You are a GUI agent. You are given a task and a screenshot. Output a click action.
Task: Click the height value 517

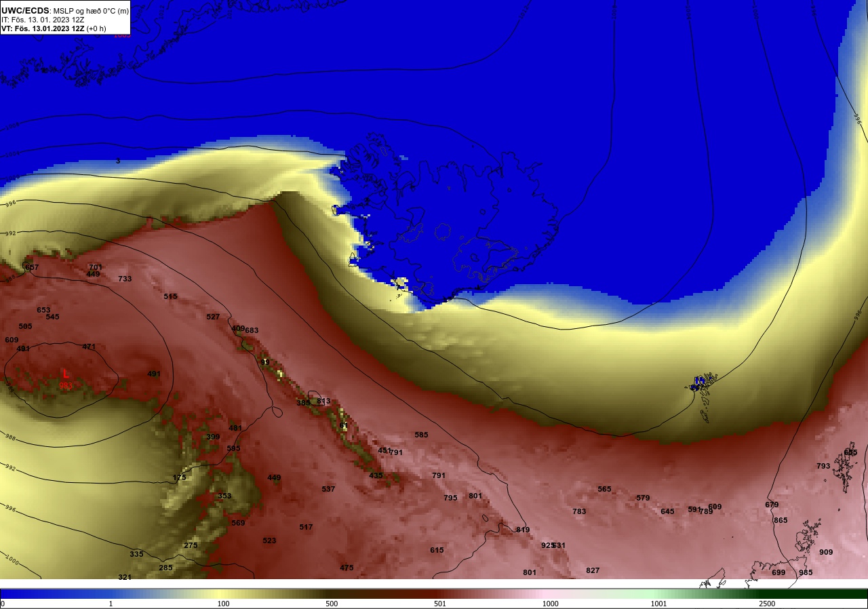click(306, 527)
